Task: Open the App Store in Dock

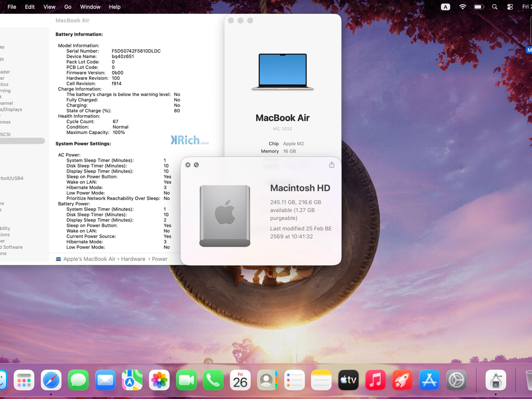Action: coord(430,380)
